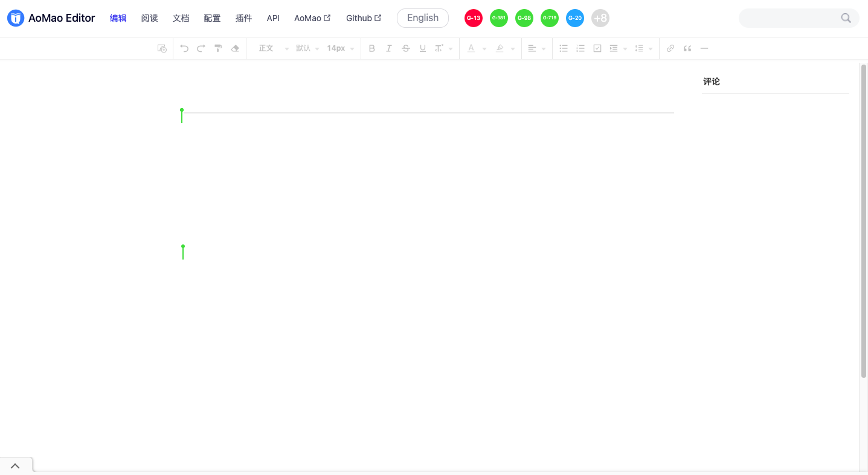Undo the last edit

[184, 48]
